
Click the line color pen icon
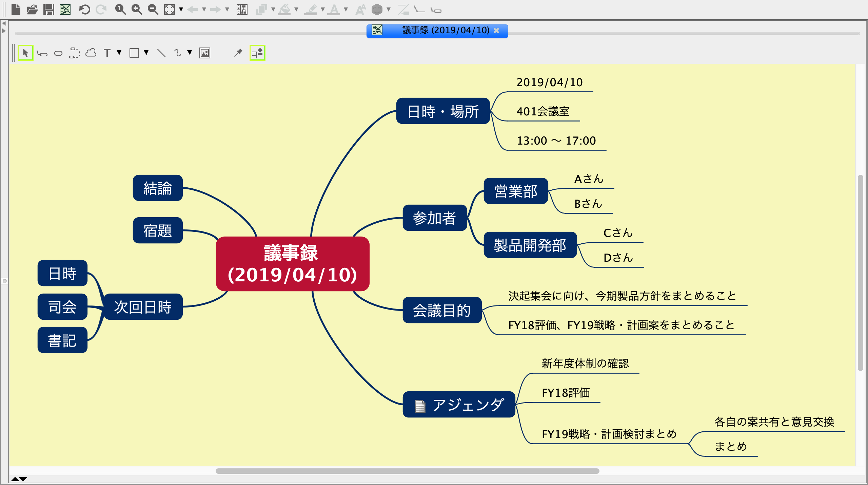point(311,10)
